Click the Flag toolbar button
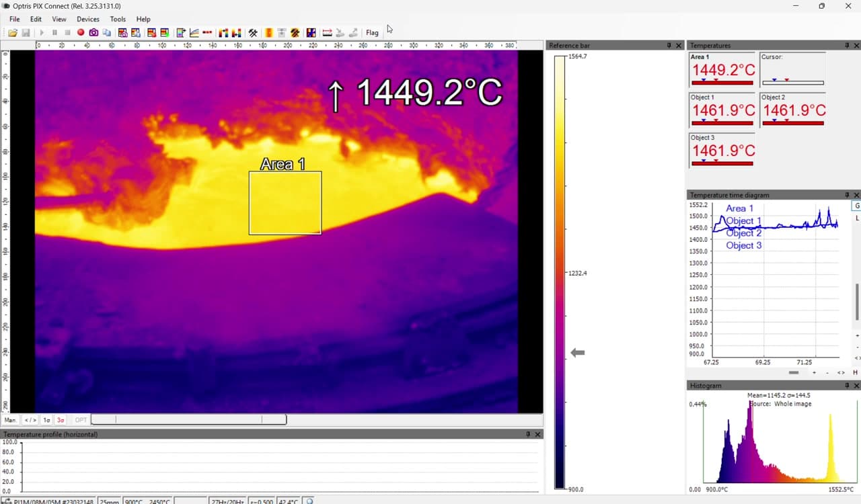 pos(372,32)
